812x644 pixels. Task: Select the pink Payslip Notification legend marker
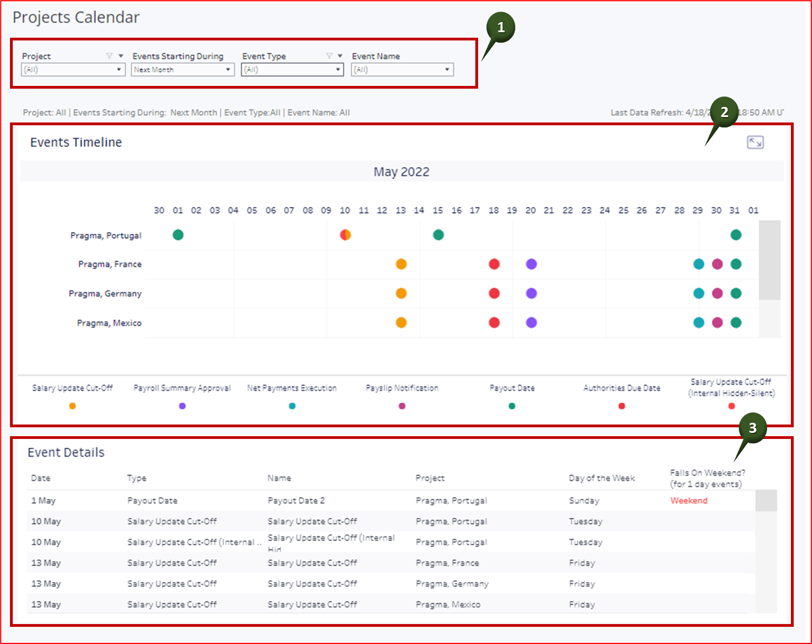[x=402, y=406]
